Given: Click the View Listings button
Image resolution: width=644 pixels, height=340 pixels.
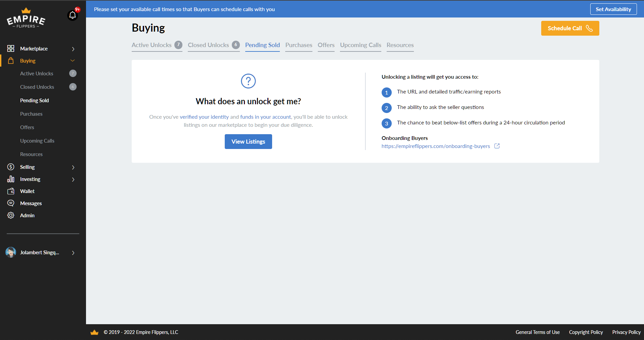Looking at the screenshot, I should point(248,142).
